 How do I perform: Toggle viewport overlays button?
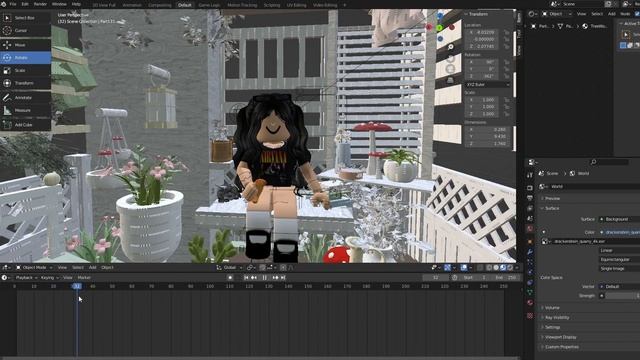[x=464, y=268]
